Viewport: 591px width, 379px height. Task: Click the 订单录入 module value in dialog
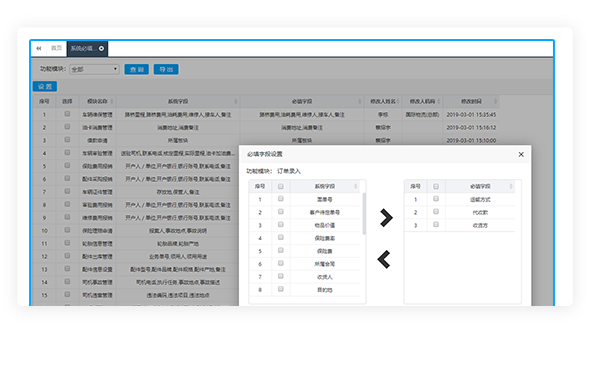289,171
